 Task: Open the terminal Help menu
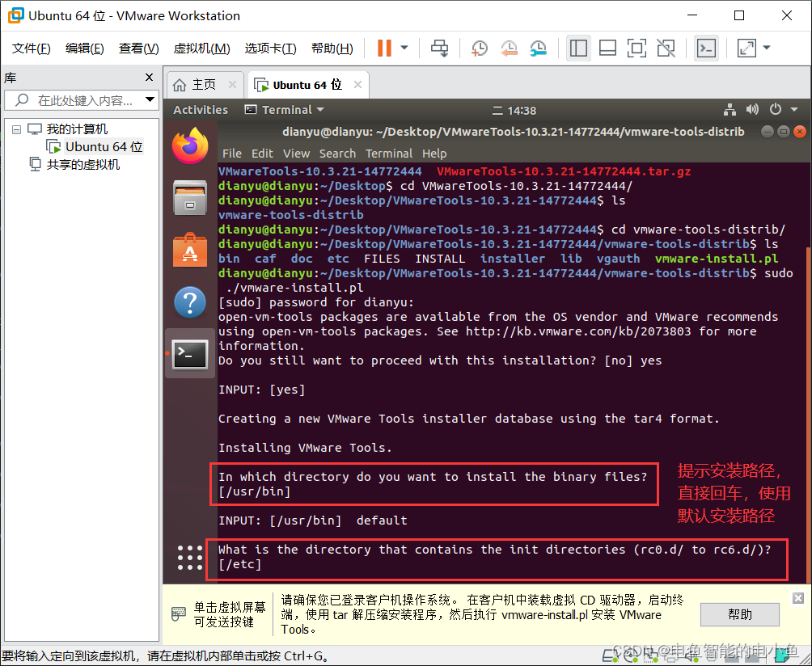[434, 154]
